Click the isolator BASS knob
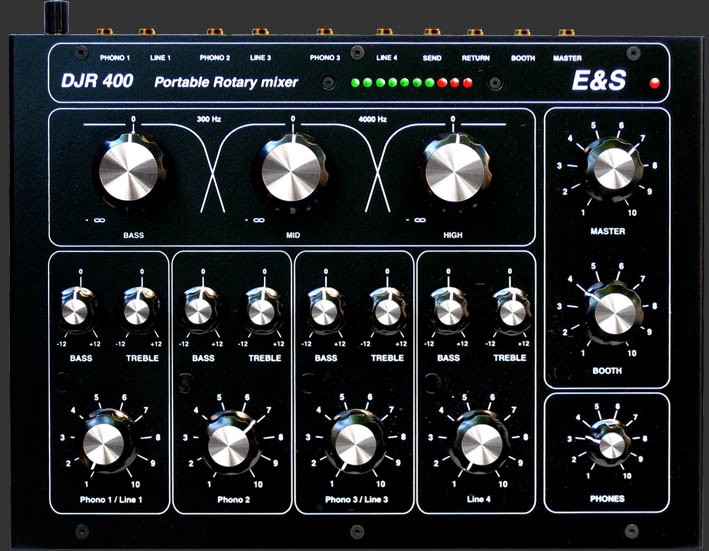 130,171
